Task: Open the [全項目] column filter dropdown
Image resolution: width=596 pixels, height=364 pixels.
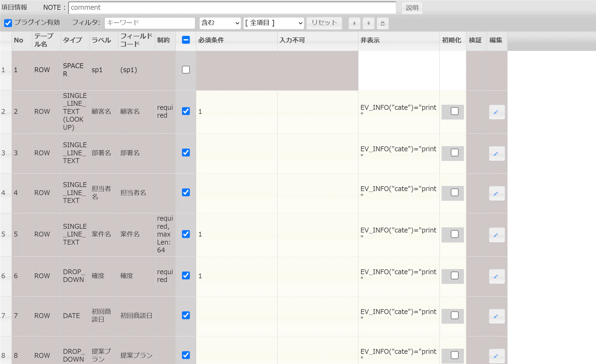Action: [x=274, y=23]
